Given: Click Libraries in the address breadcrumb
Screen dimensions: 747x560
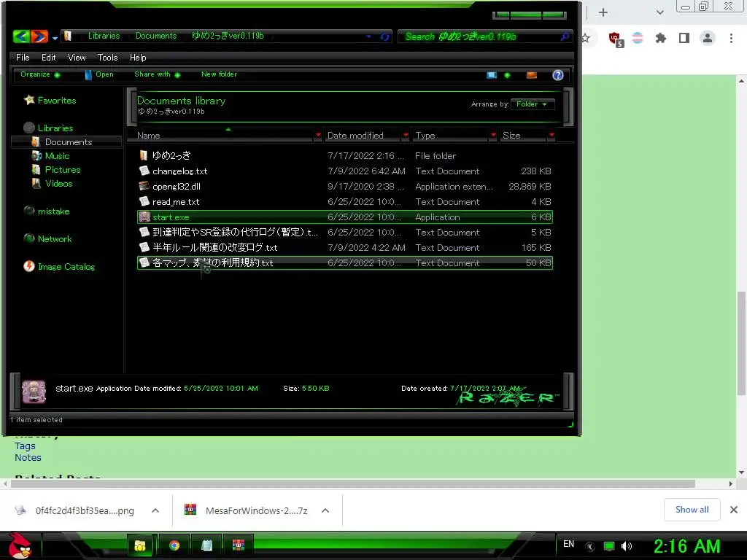Looking at the screenshot, I should pos(104,36).
